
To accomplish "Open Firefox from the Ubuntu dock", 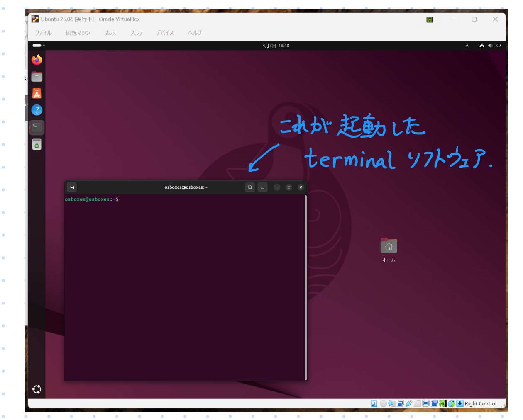I will coord(37,60).
